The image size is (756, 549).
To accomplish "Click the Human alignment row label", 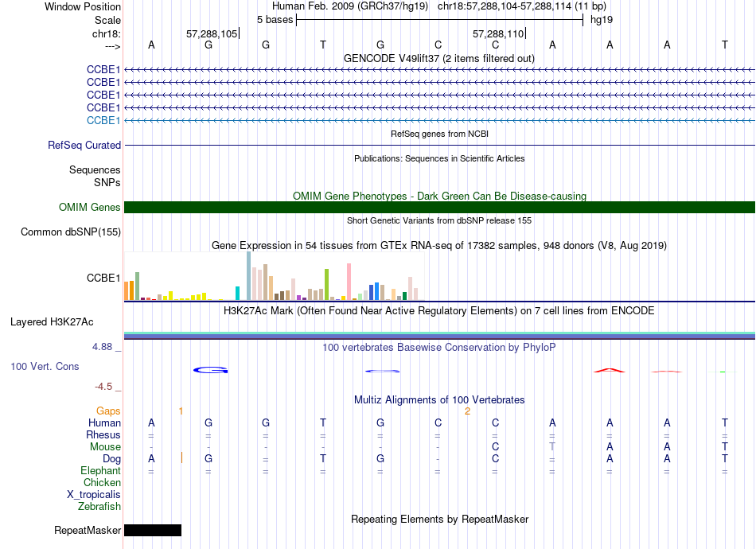I will pyautogui.click(x=104, y=422).
